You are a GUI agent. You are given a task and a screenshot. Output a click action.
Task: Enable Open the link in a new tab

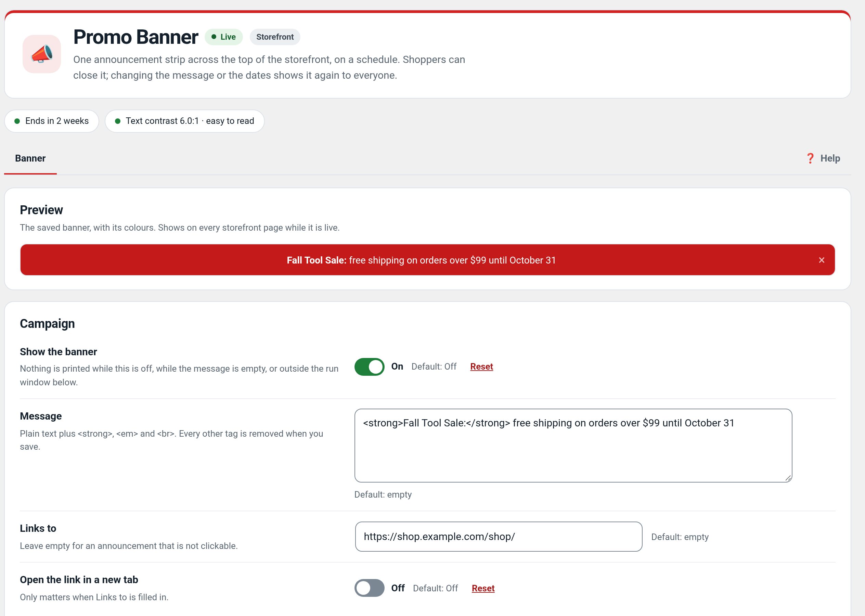point(369,588)
